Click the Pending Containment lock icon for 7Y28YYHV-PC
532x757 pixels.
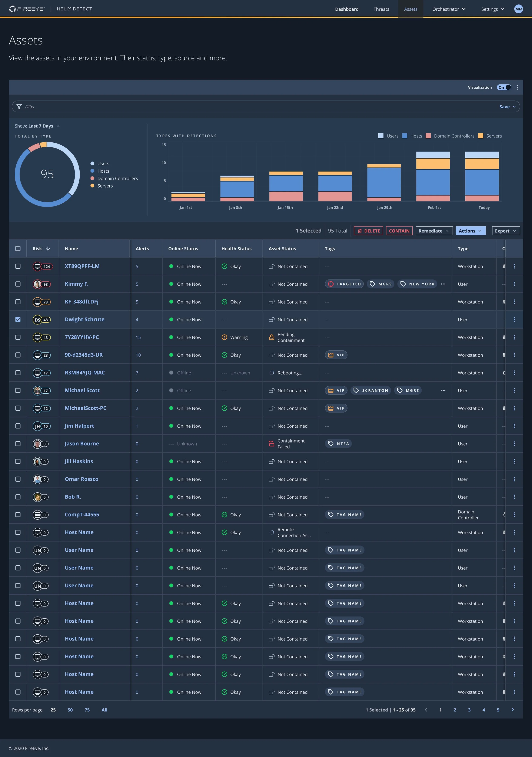click(x=271, y=337)
